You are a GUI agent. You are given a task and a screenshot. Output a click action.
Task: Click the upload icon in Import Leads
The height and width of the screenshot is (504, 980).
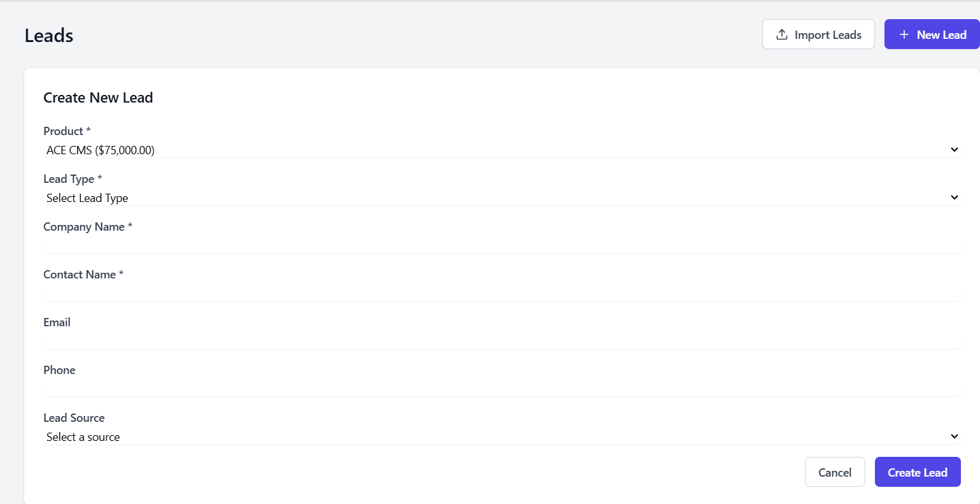pyautogui.click(x=782, y=34)
